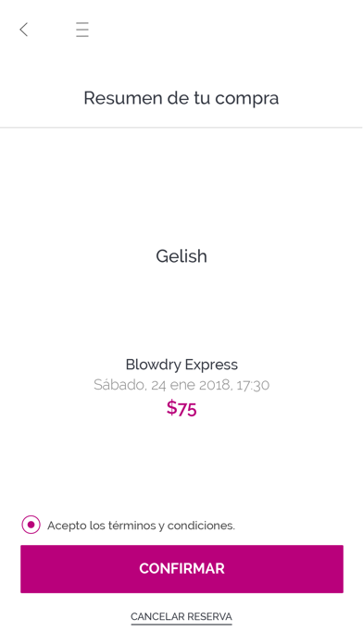Go back using the left arrow icon
363x644 pixels.
(x=24, y=30)
